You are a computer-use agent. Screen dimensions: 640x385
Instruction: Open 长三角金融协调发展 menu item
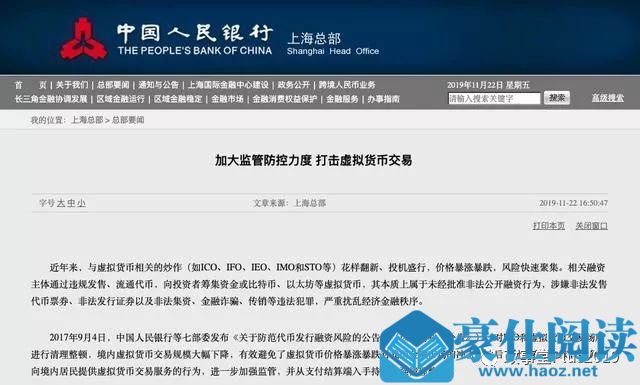51,99
